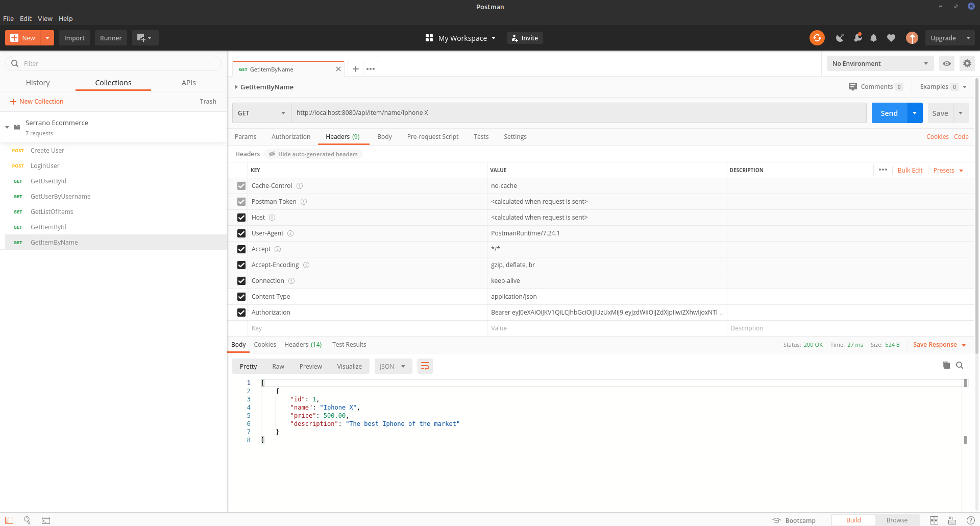Open the user avatar menu
The image size is (980, 526).
[x=912, y=38]
